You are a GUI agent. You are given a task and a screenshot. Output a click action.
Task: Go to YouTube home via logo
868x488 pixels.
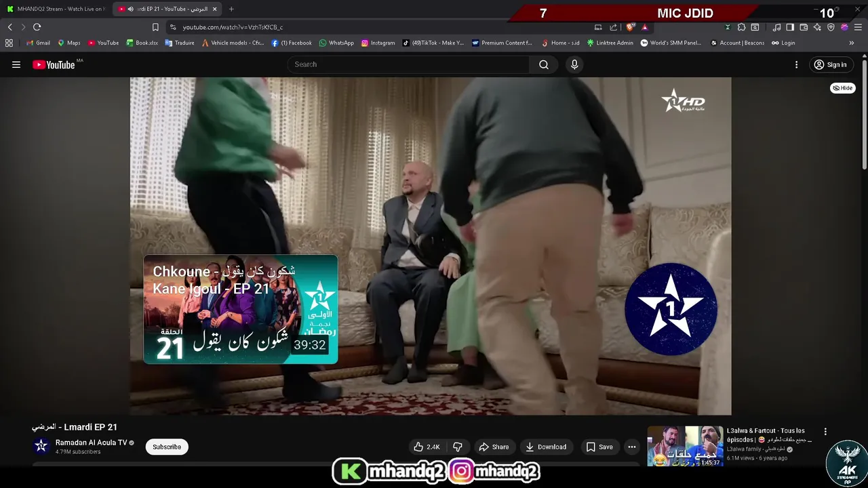tap(54, 64)
